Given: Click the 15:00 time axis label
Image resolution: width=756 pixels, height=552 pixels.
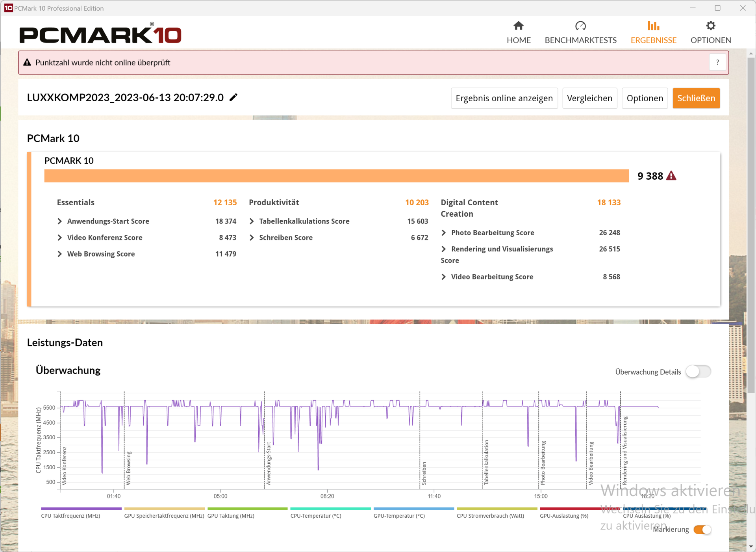Looking at the screenshot, I should (x=541, y=496).
